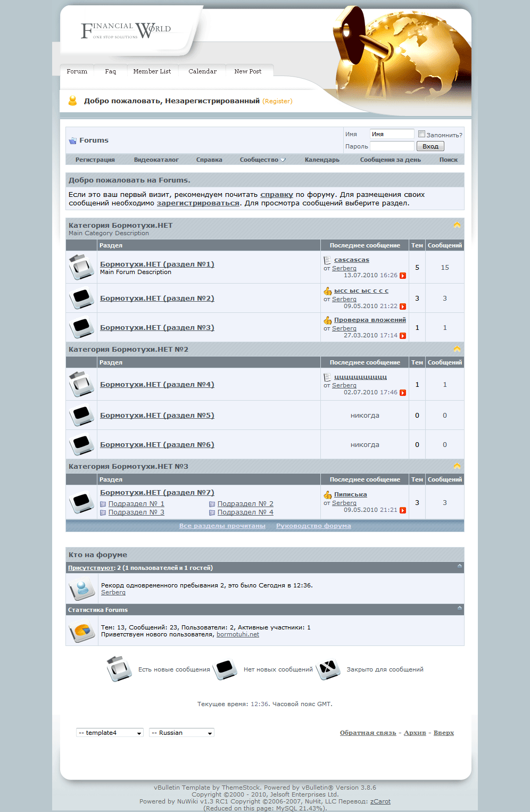Screen dimensions: 530x812
Task: Click the yellow user icon beside the welcome text
Action: click(x=73, y=101)
